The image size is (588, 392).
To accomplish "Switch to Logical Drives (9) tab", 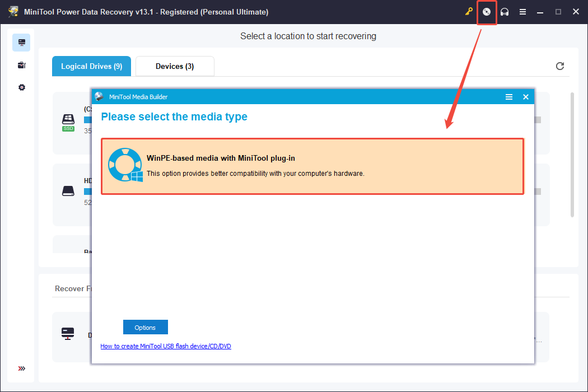I will pyautogui.click(x=91, y=67).
